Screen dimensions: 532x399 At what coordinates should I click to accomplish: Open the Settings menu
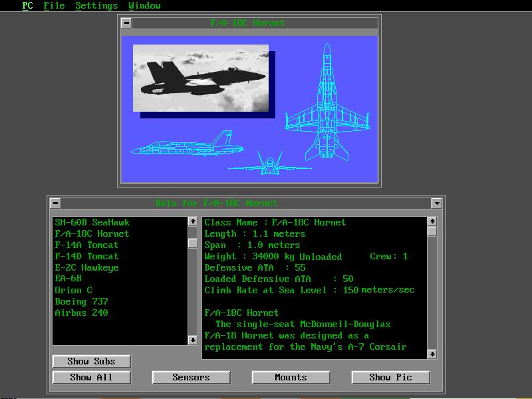(x=96, y=6)
